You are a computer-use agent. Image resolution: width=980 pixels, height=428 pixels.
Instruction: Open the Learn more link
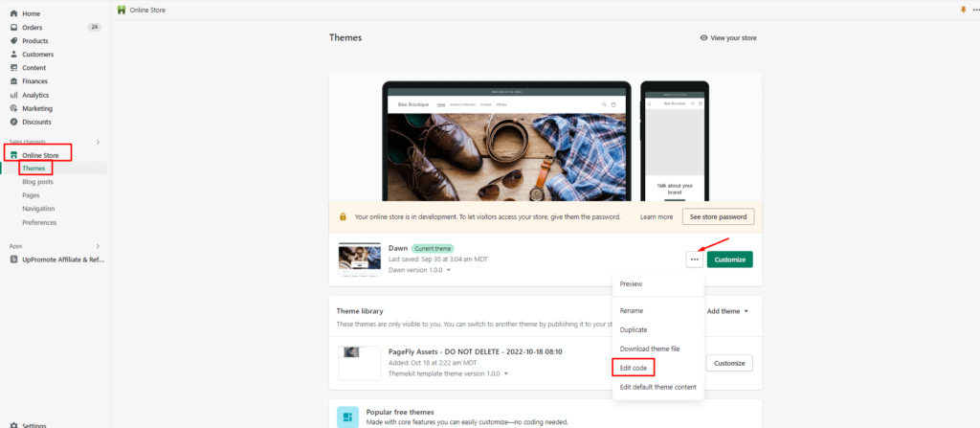tap(657, 216)
